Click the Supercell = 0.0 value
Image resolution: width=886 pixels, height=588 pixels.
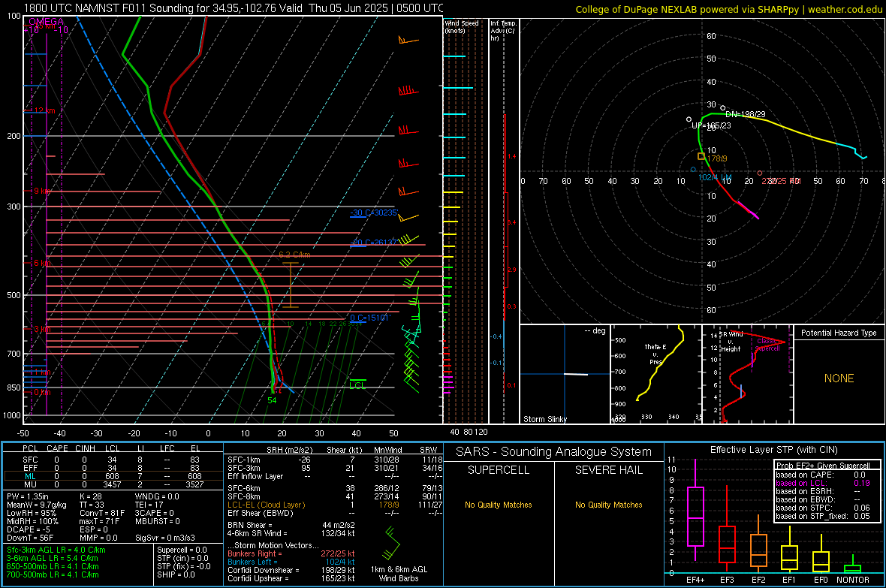click(182, 550)
